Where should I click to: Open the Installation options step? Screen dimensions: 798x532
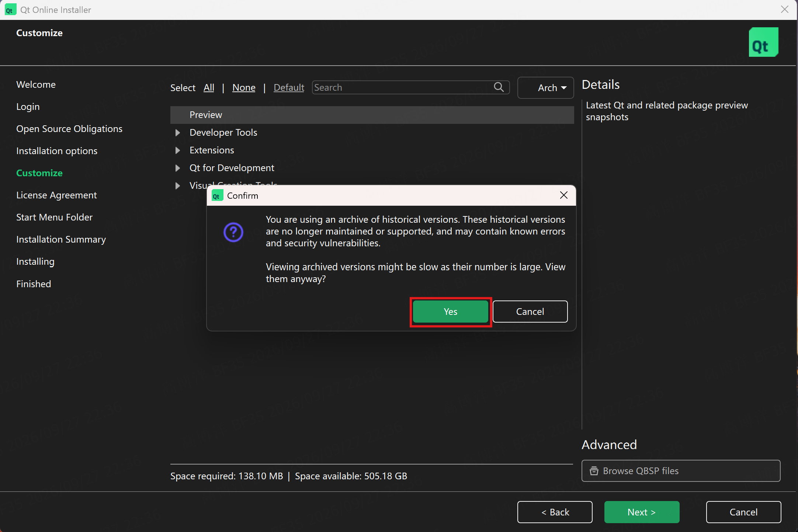(57, 151)
